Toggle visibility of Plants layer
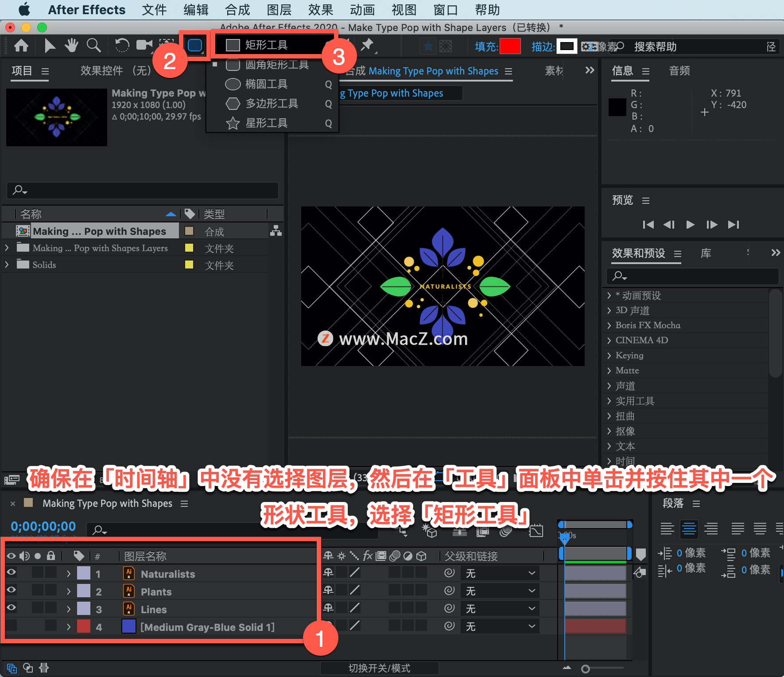The height and width of the screenshot is (677, 784). point(11,590)
